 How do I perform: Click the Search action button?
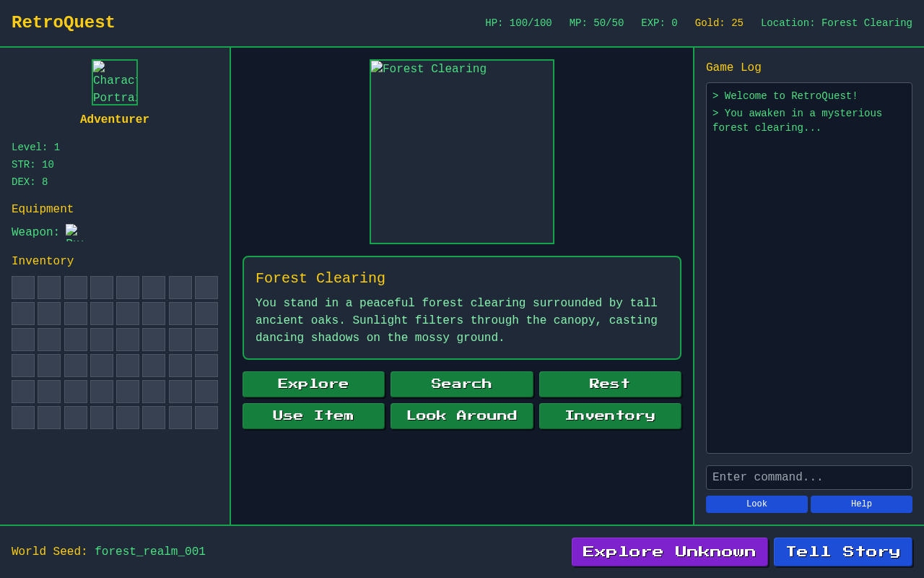click(461, 384)
